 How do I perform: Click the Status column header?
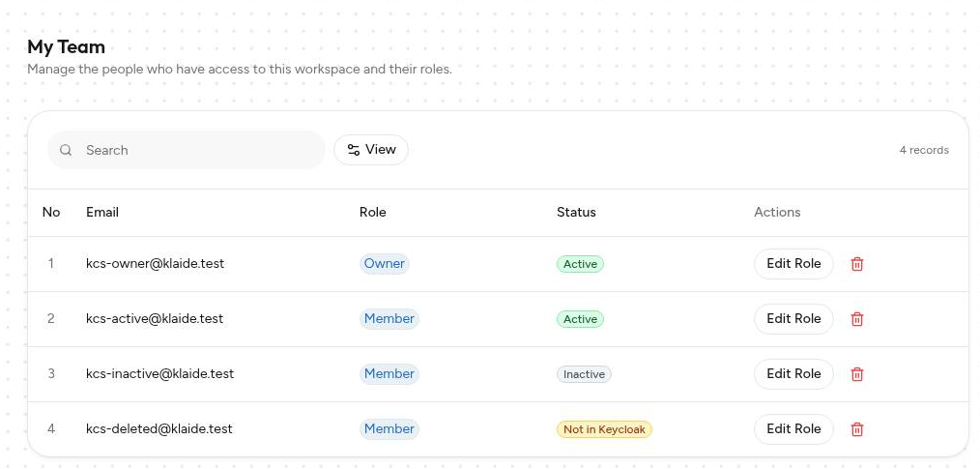tap(576, 212)
